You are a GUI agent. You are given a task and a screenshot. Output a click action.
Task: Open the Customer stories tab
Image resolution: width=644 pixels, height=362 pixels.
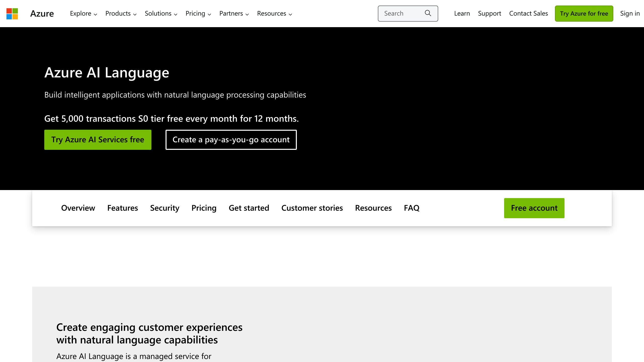click(312, 208)
